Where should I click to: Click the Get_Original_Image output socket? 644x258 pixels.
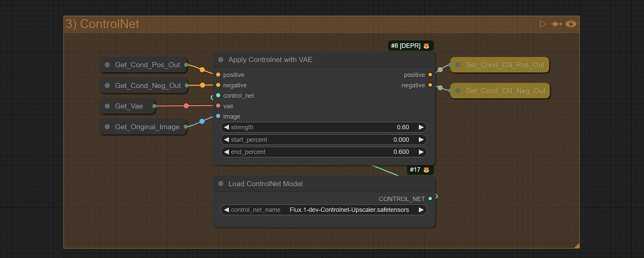(186, 127)
